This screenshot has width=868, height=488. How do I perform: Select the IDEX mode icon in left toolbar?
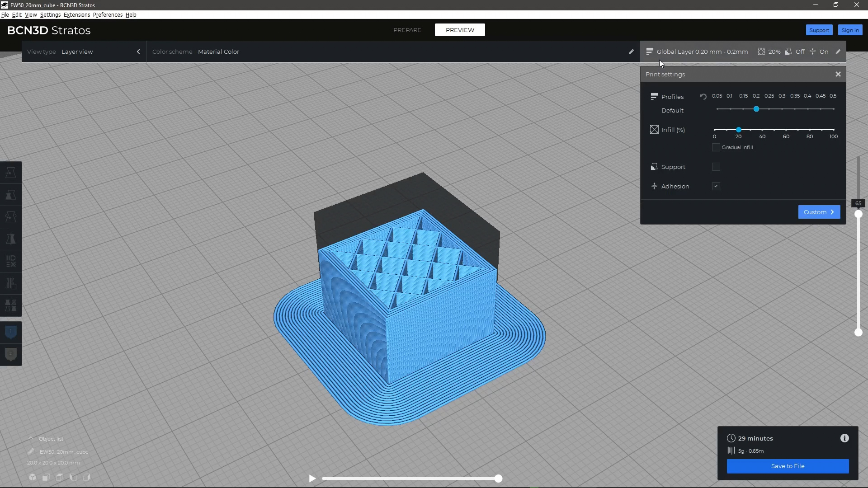(11, 261)
